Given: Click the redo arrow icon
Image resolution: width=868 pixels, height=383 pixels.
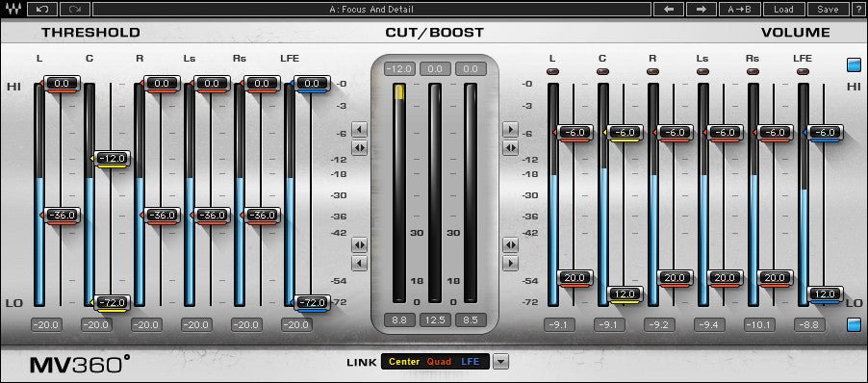Looking at the screenshot, I should [x=75, y=9].
